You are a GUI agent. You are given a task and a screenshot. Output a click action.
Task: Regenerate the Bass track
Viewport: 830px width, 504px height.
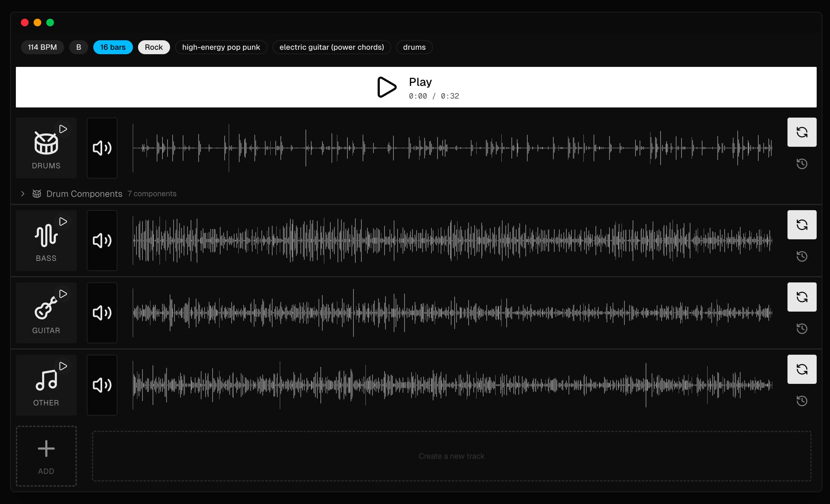point(802,225)
